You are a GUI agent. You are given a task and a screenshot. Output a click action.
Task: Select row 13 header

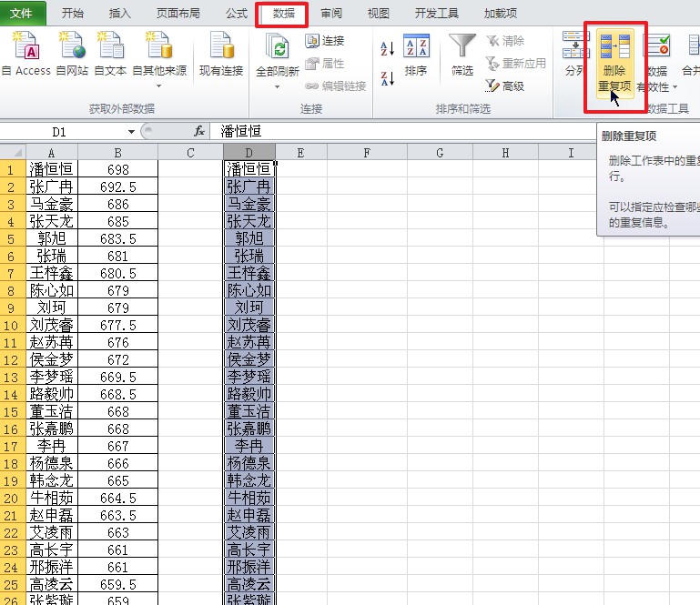[x=13, y=377]
